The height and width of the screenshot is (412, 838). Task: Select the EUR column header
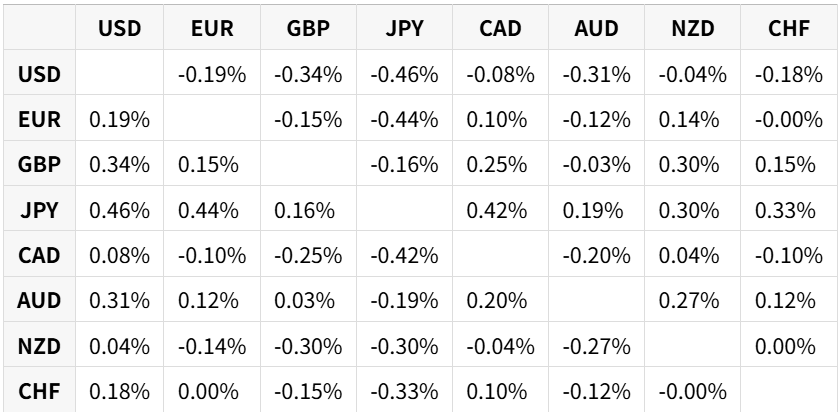[x=212, y=29]
